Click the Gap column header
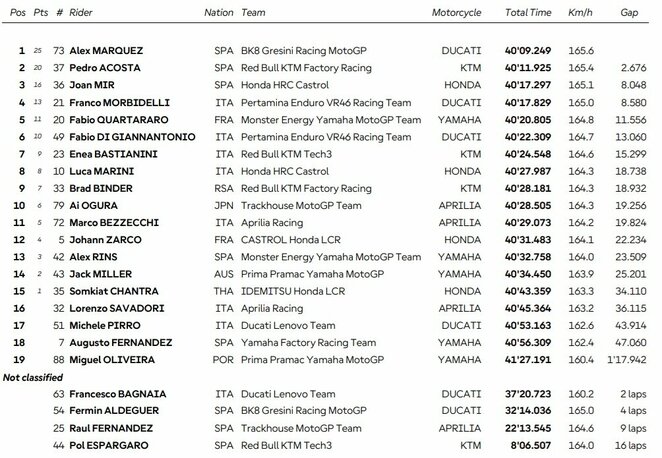This screenshot has width=662, height=458. [x=629, y=13]
